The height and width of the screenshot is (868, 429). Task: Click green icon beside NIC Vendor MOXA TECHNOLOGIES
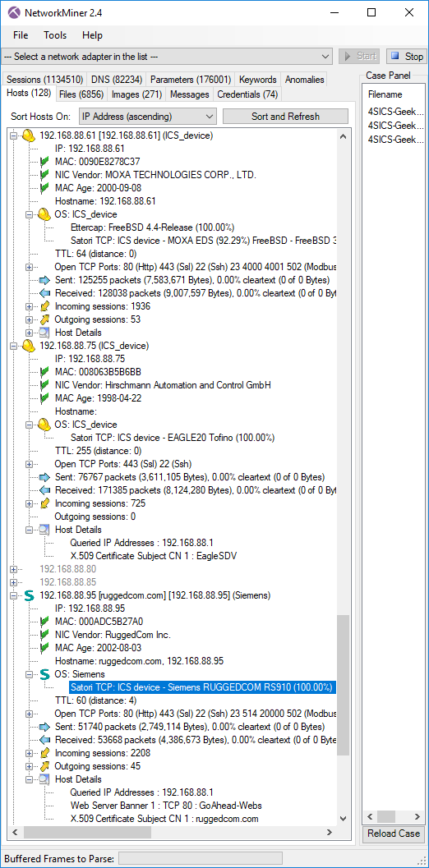(45, 175)
